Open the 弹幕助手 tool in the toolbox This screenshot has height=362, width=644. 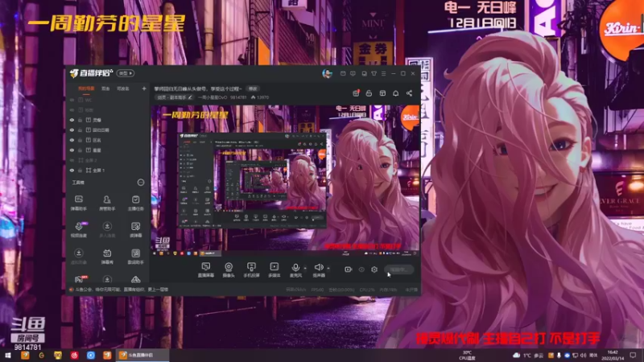[78, 203]
